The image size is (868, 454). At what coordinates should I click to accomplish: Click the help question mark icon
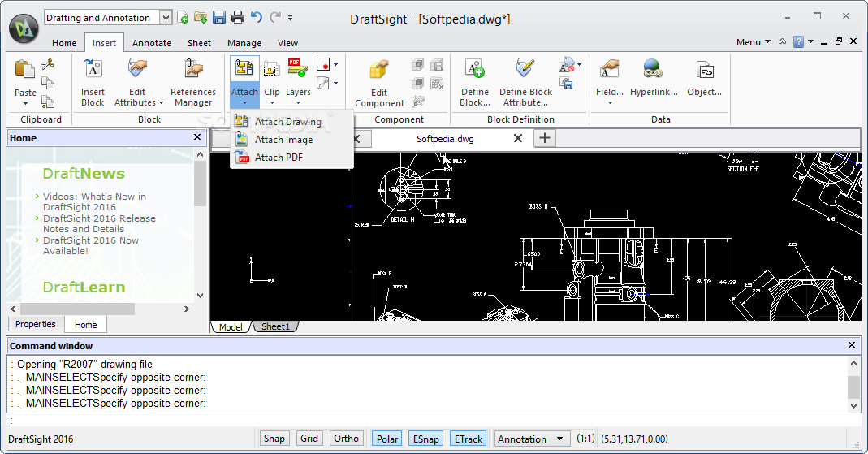click(798, 42)
